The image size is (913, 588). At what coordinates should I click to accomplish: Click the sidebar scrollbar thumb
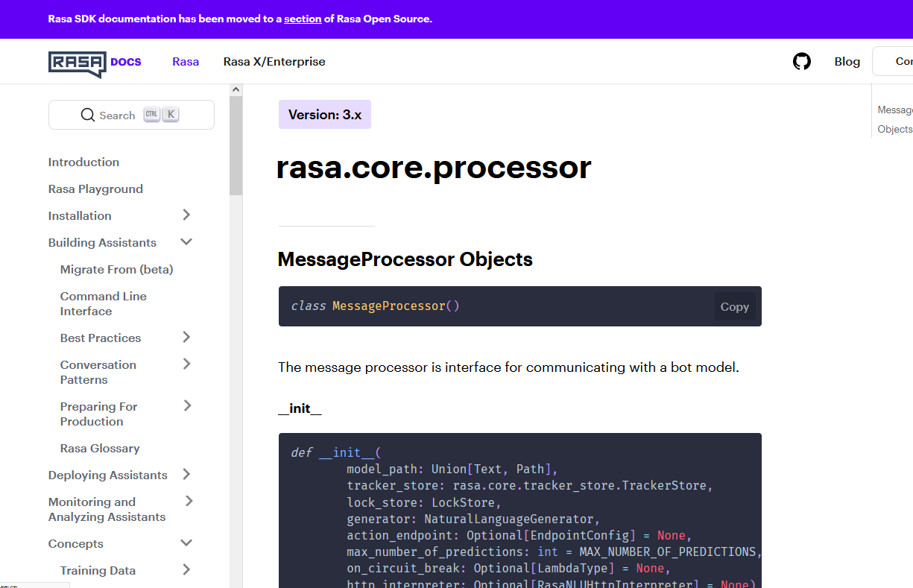pos(236,146)
